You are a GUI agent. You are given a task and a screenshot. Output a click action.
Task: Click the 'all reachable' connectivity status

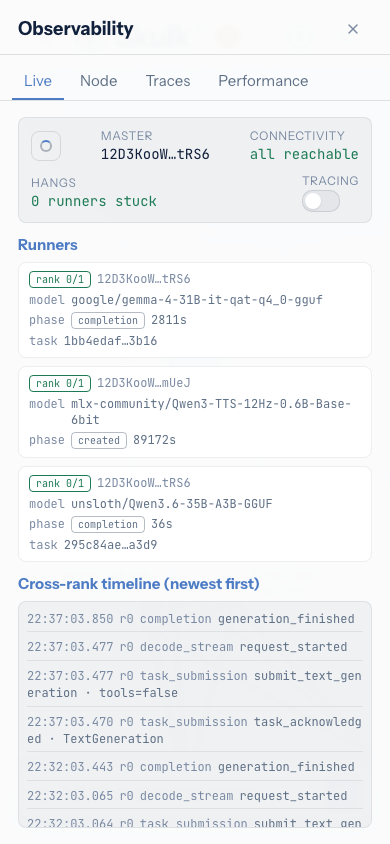pos(304,154)
